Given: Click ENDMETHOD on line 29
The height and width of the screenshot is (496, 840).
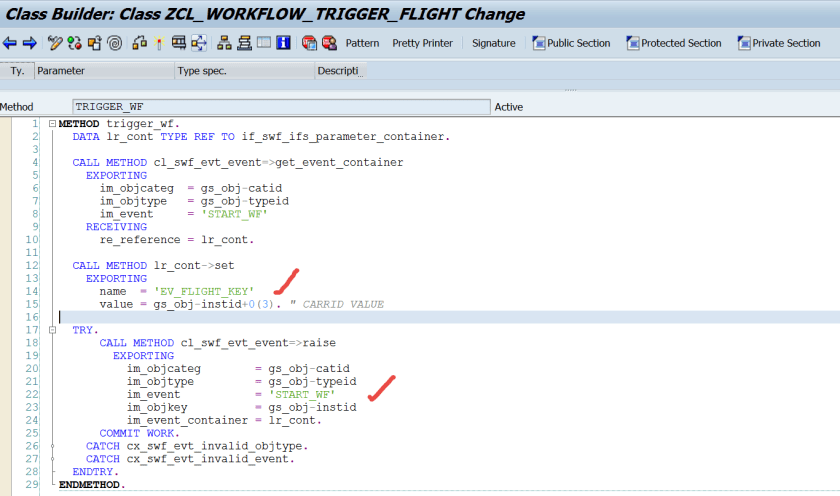Looking at the screenshot, I should click(91, 485).
